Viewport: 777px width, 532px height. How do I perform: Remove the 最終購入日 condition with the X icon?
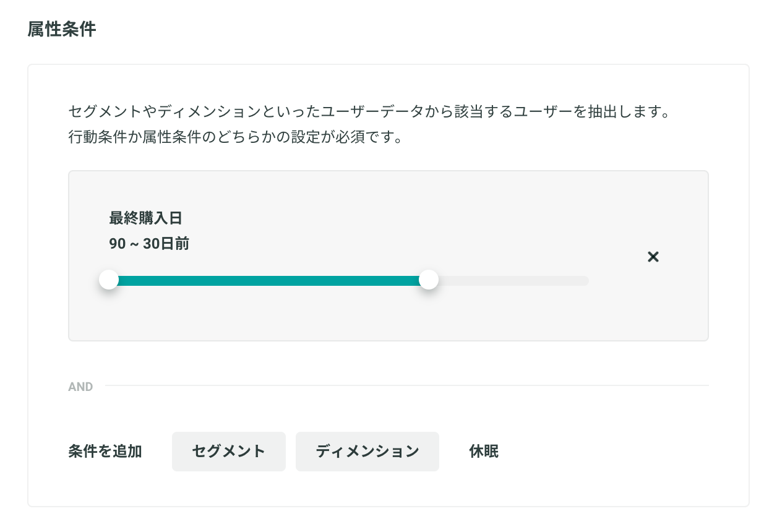[653, 257]
